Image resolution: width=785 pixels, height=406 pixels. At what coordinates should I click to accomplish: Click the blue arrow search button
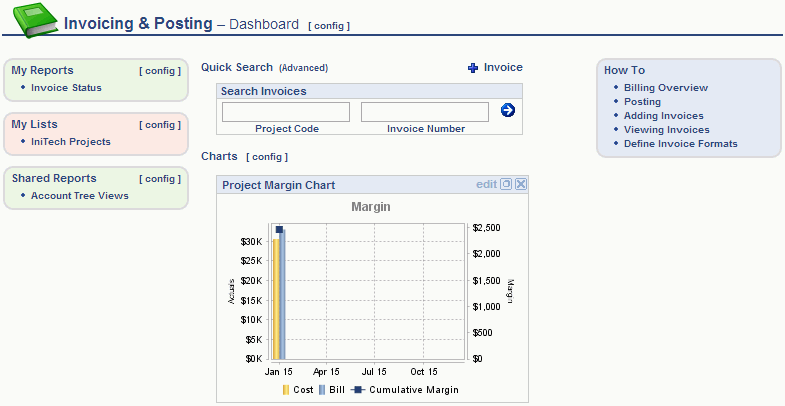tap(507, 110)
